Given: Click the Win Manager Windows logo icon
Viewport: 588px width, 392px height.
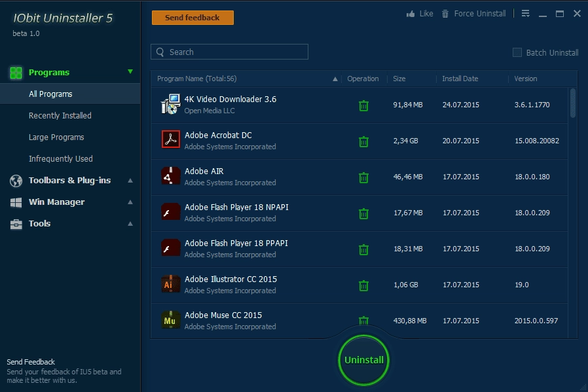Looking at the screenshot, I should coord(16,202).
